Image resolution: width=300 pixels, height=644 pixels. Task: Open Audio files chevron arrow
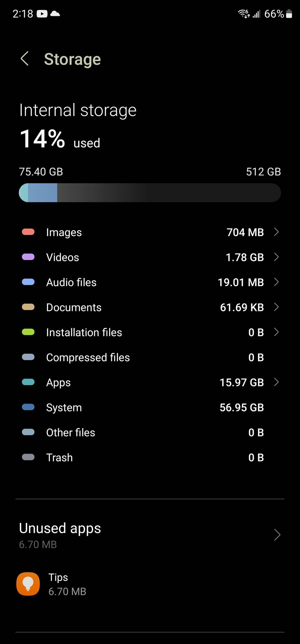(x=276, y=282)
